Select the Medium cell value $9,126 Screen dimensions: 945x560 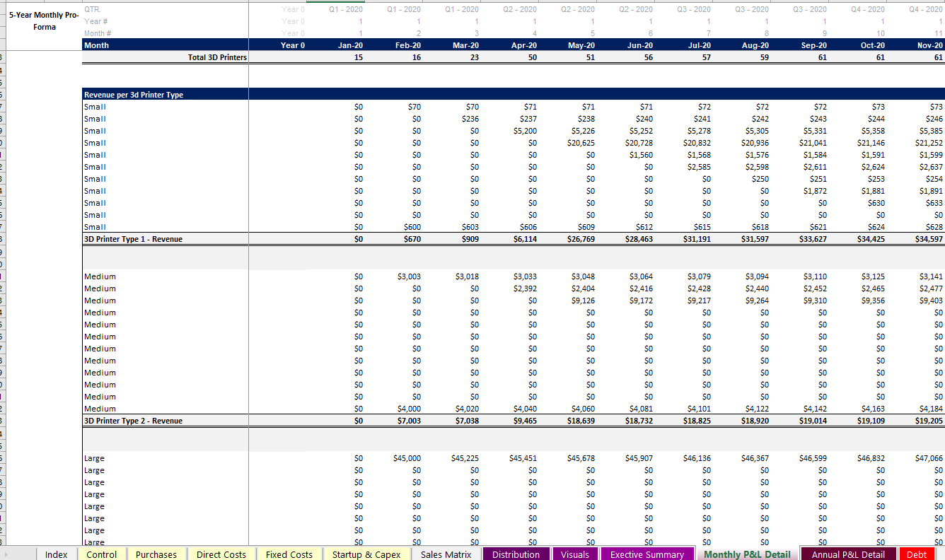(584, 301)
